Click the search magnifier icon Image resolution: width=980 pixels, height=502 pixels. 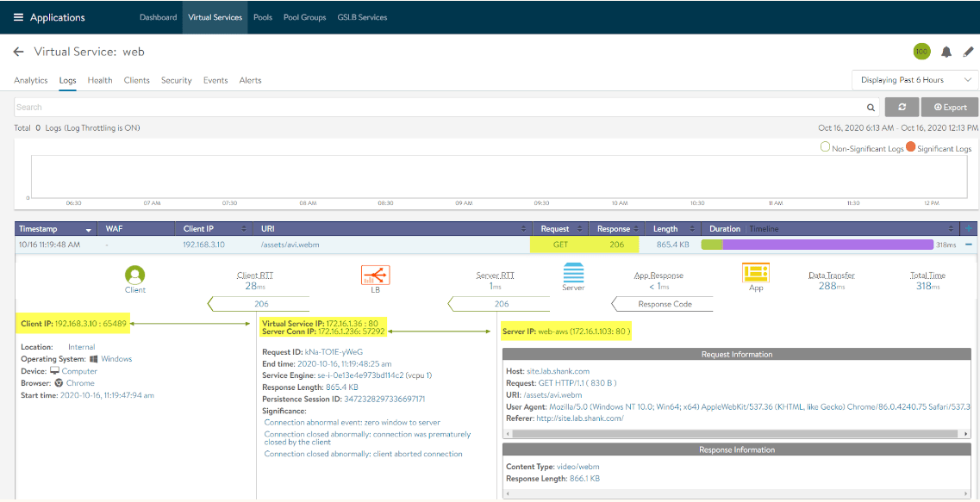click(871, 108)
